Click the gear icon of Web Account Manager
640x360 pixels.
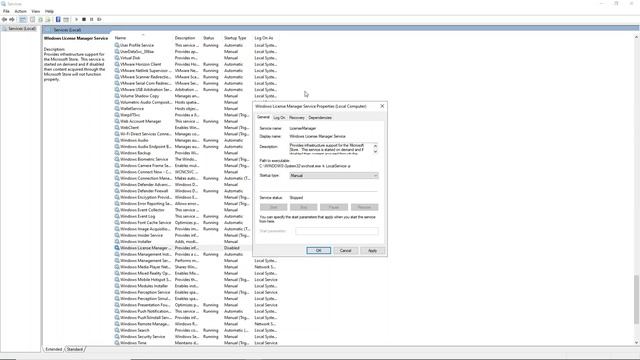point(117,121)
